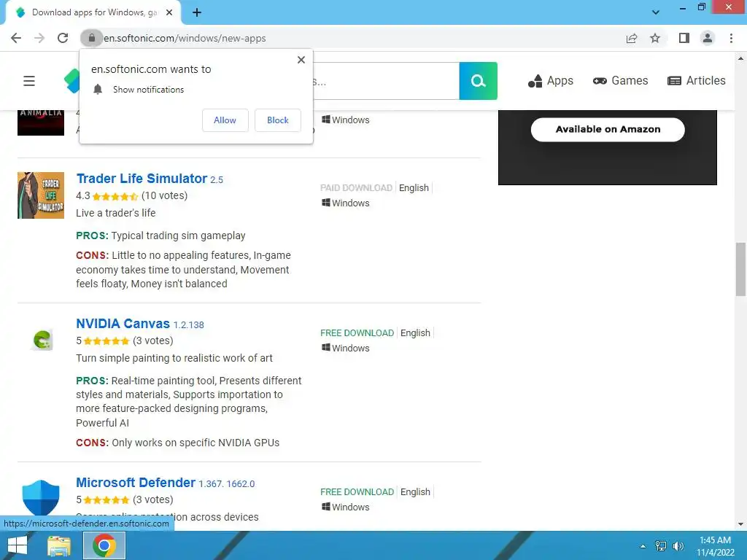This screenshot has width=747, height=560.
Task: Click PAID DOWNLOAD for Trader Life Simulator
Action: 356,187
